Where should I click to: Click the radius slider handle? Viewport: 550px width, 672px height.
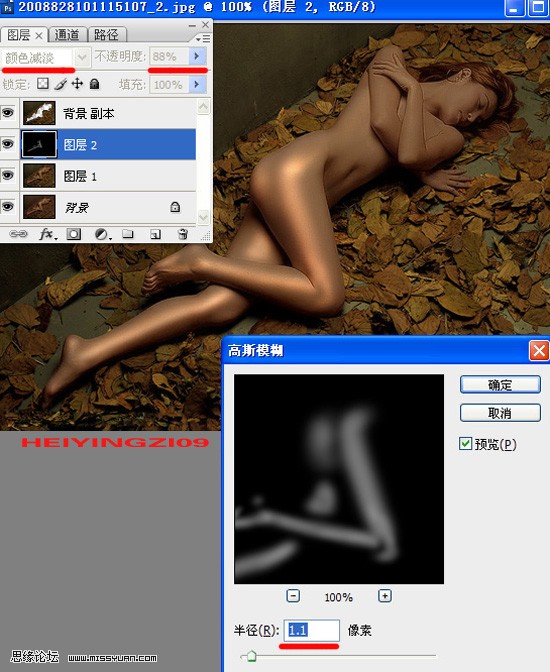(251, 656)
